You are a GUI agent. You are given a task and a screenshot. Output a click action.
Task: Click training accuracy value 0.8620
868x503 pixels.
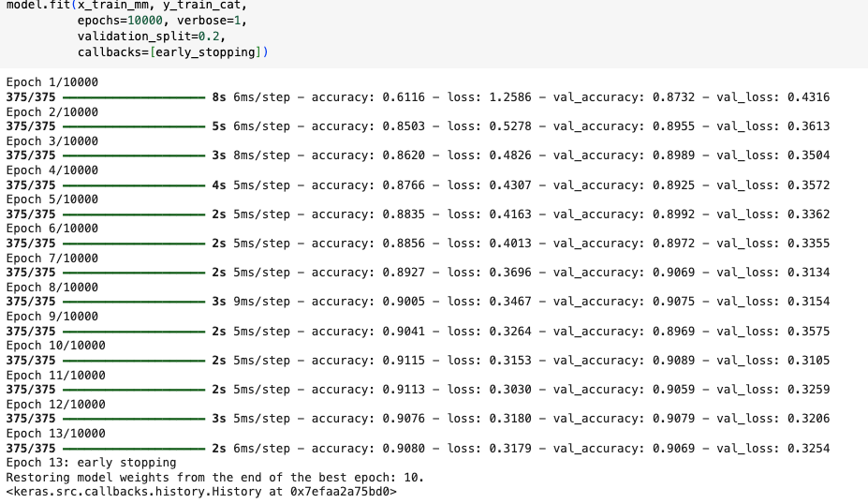point(404,155)
